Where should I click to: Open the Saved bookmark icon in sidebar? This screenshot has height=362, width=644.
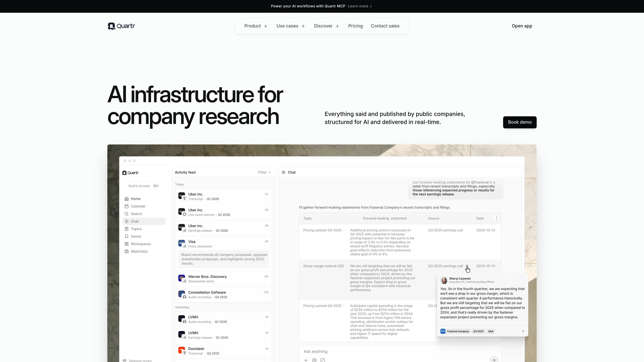[x=126, y=236]
